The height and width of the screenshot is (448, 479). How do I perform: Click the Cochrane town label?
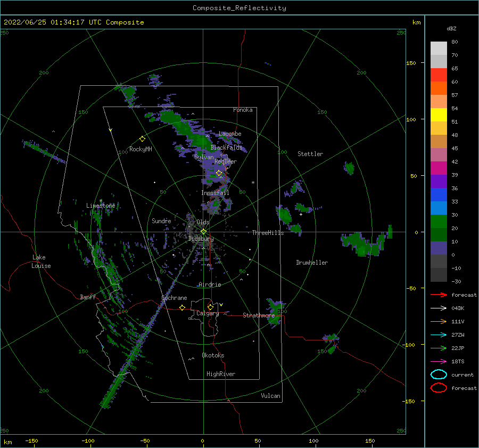(x=174, y=298)
